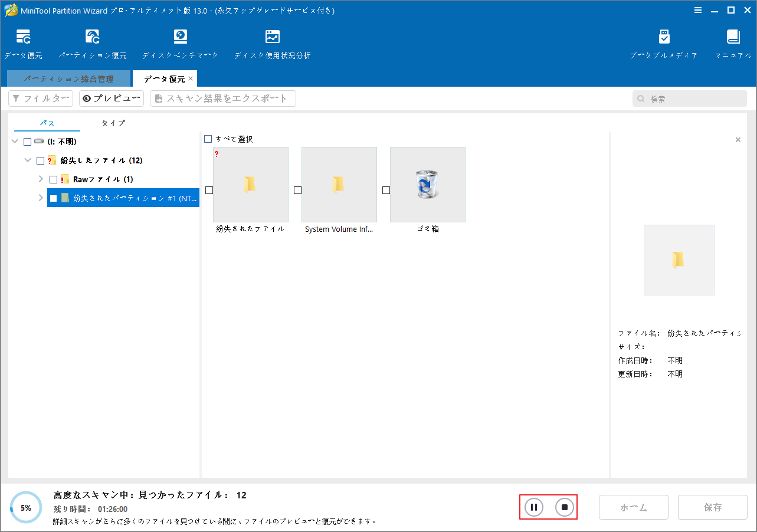The height and width of the screenshot is (532, 757).
Task: Collapse the 紛失したファイル tree node
Action: pyautogui.click(x=27, y=160)
